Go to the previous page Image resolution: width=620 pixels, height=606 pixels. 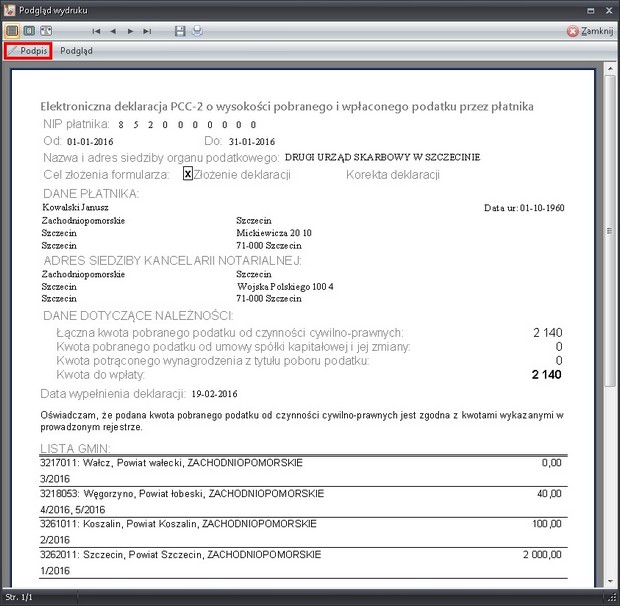coord(114,31)
